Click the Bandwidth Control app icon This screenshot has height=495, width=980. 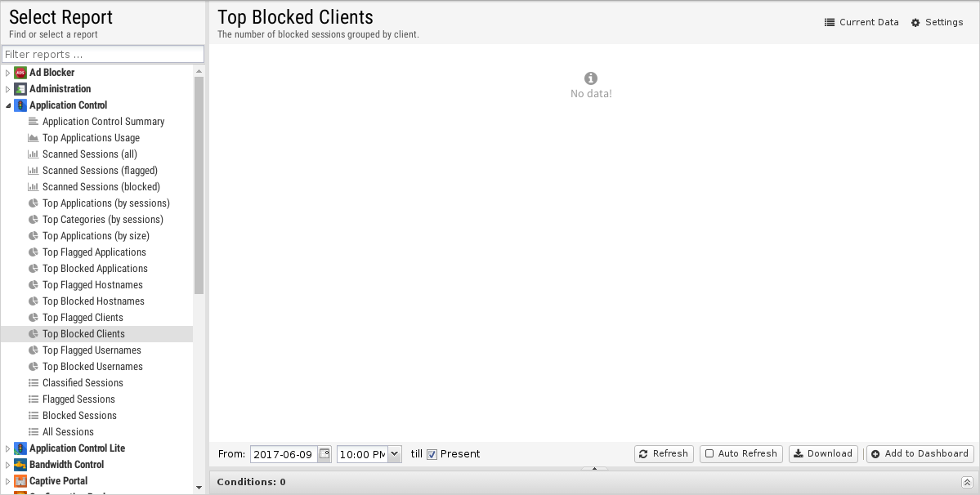pos(20,465)
